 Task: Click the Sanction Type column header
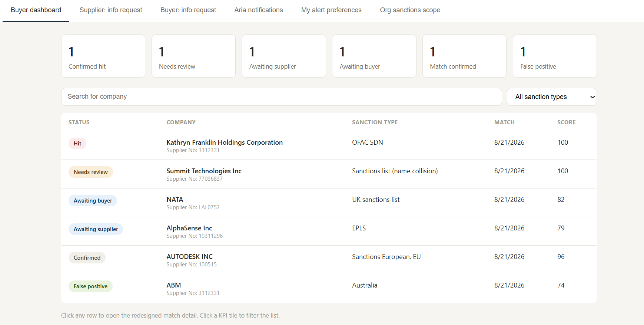[375, 122]
